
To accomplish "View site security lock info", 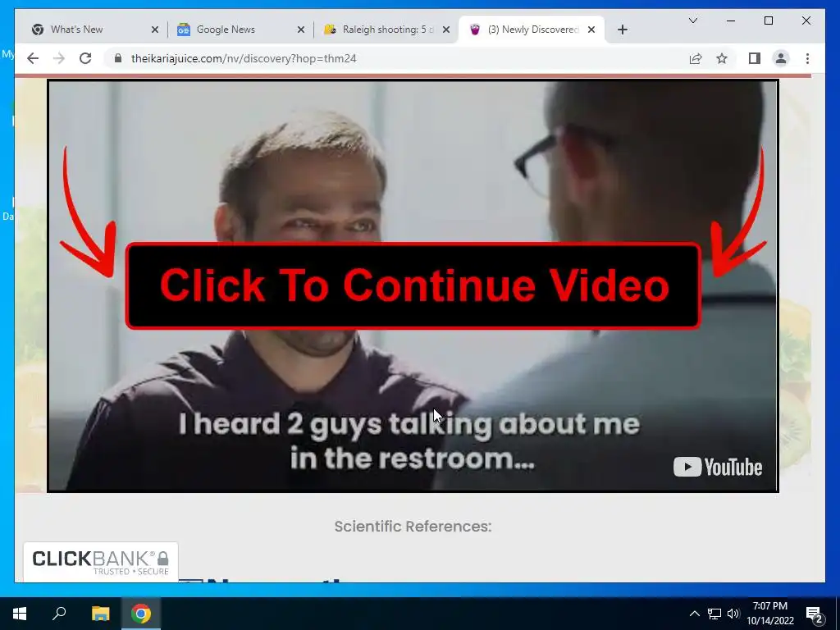I will [x=118, y=58].
